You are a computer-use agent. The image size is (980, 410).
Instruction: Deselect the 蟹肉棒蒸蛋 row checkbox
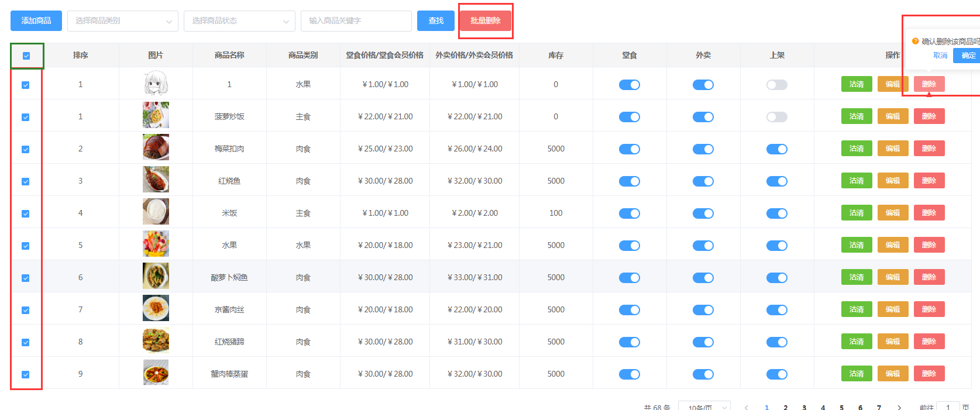(26, 375)
